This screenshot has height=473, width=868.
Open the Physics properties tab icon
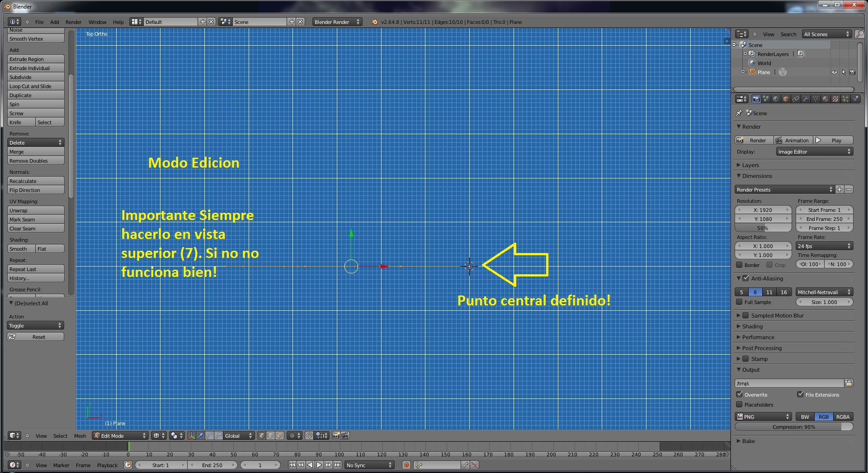(855, 99)
